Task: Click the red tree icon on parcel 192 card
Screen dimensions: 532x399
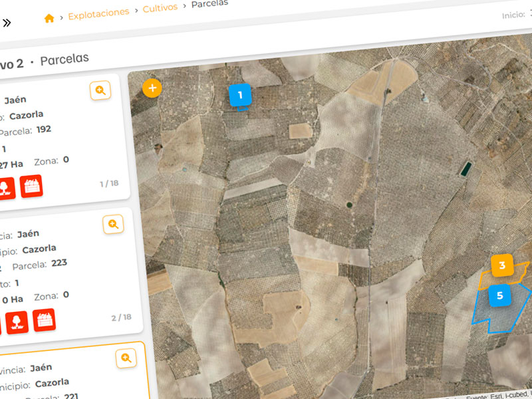Action: point(5,187)
